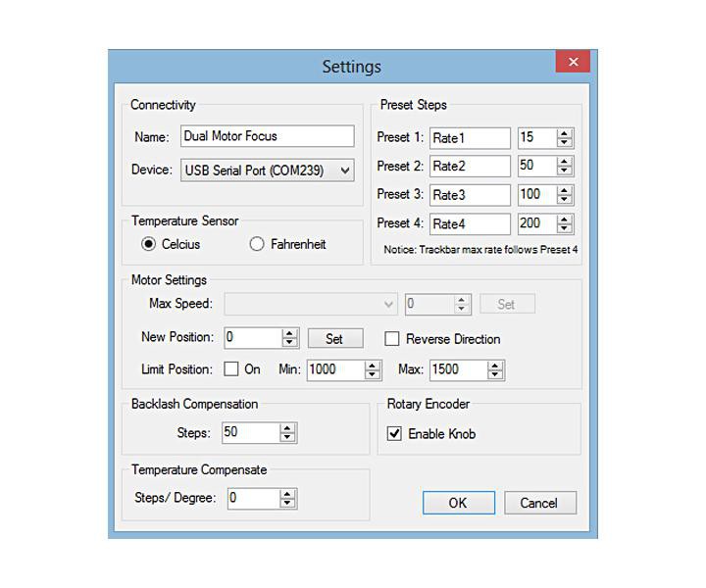Increase the Max limit position spinner
Screen dimensions: 706x588
tap(495, 366)
